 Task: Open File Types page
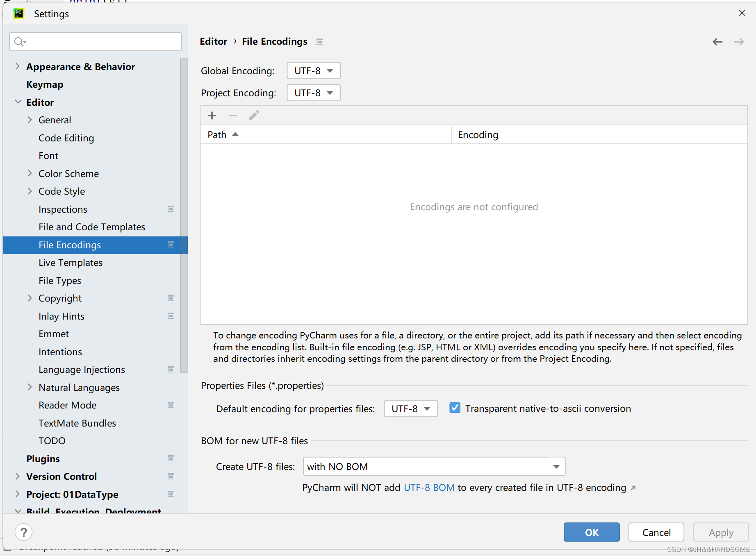point(60,281)
